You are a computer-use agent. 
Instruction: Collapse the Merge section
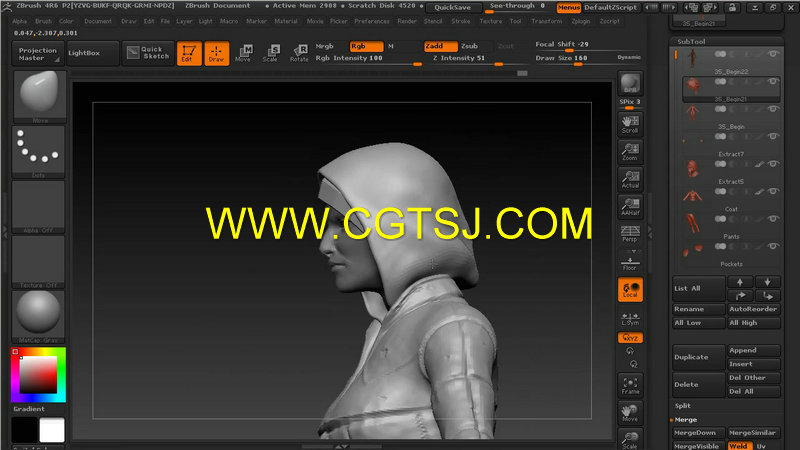point(685,420)
